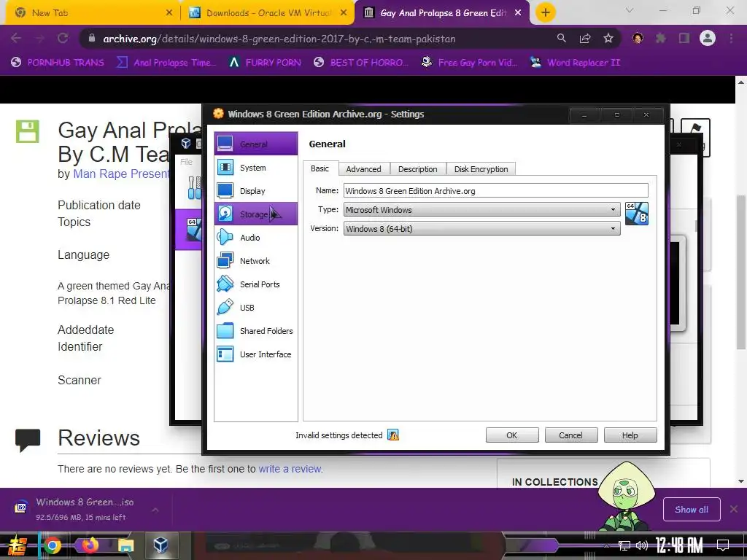Open File Explorer from the taskbar
Viewport: 747px width, 560px height.
click(125, 545)
